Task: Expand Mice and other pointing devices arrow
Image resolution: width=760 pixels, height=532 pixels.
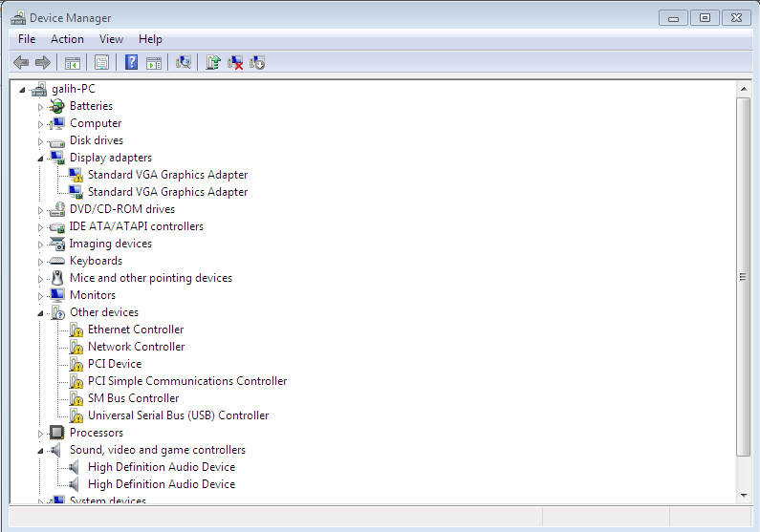Action: coord(40,279)
